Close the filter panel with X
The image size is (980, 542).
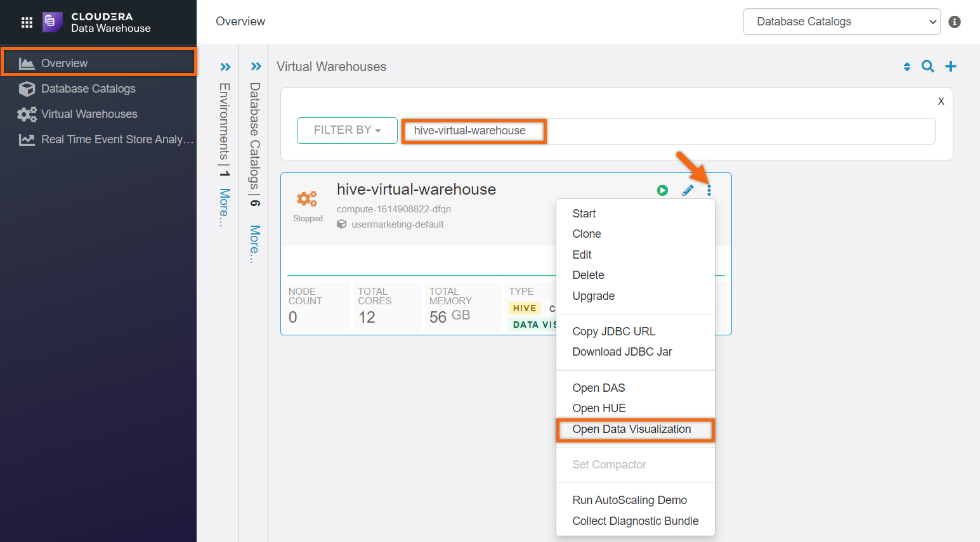[941, 101]
